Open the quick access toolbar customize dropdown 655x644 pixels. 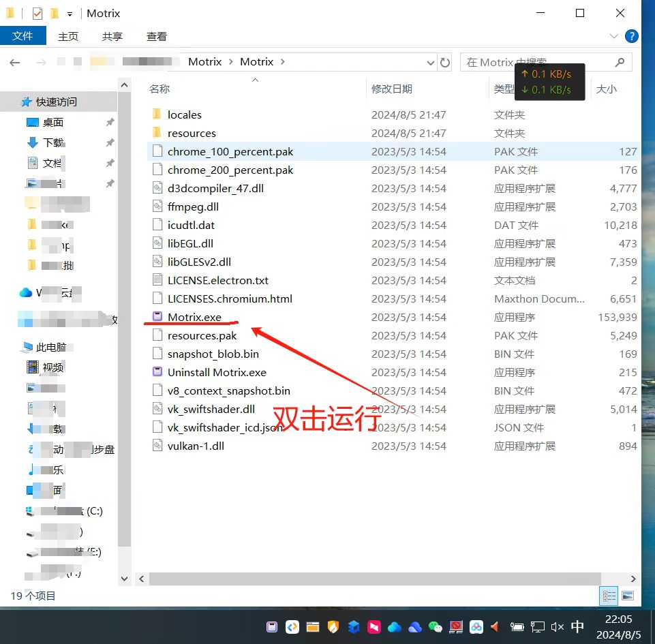point(70,14)
